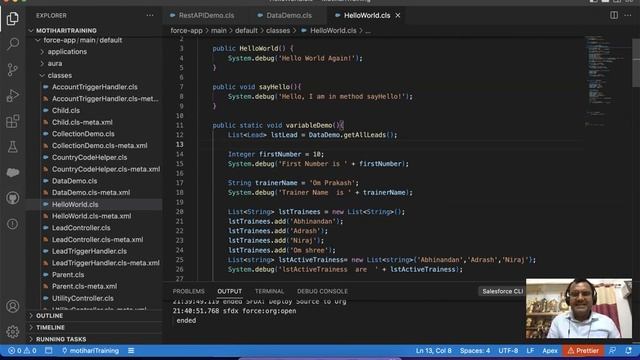Click the classes breadcrumb segment
The height and width of the screenshot is (360, 640).
coord(278,31)
